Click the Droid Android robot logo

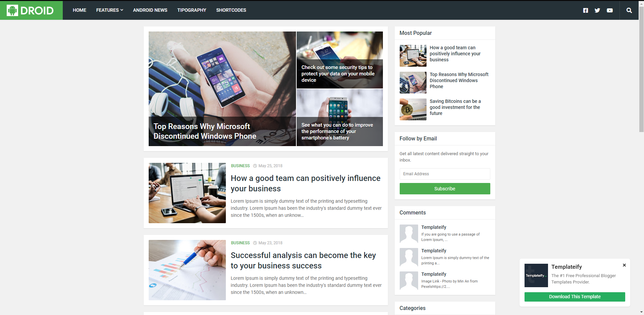coord(12,10)
